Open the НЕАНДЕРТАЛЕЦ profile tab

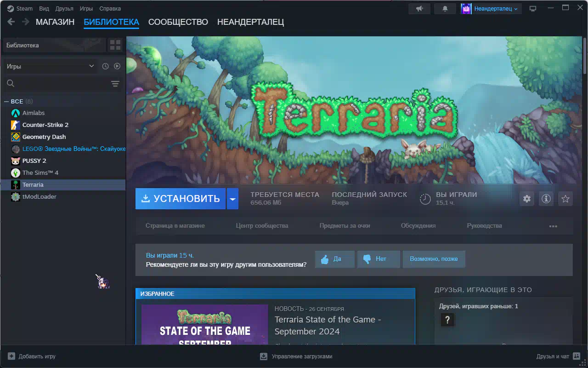[251, 22]
